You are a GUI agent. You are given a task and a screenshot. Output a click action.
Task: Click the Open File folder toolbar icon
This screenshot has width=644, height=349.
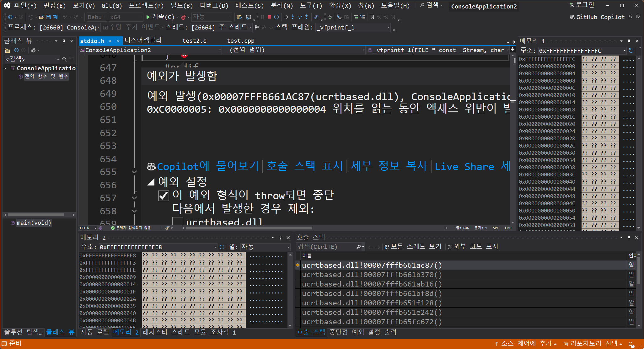[41, 17]
